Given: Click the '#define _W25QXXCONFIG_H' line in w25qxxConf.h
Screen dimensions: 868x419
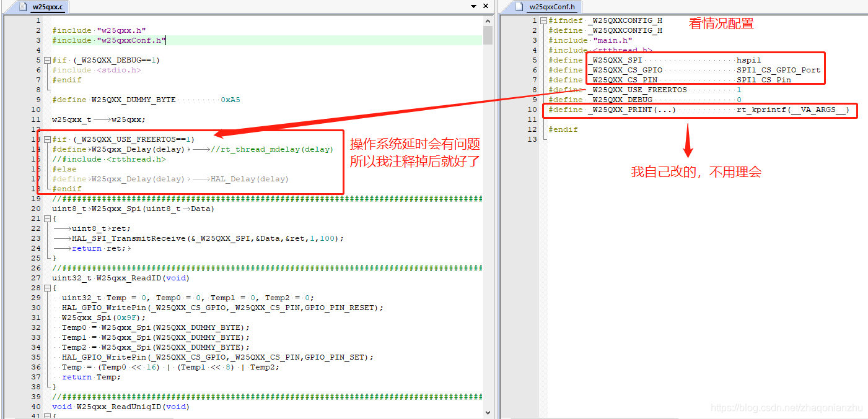Looking at the screenshot, I should 605,30.
